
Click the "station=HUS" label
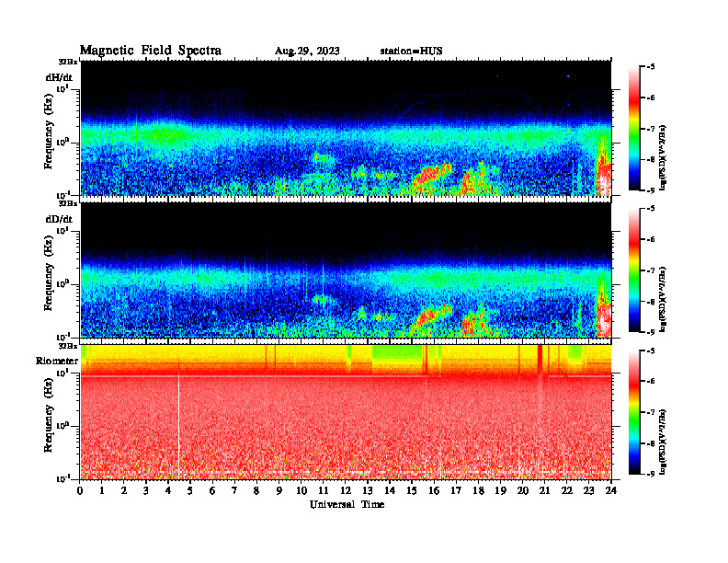(x=411, y=51)
